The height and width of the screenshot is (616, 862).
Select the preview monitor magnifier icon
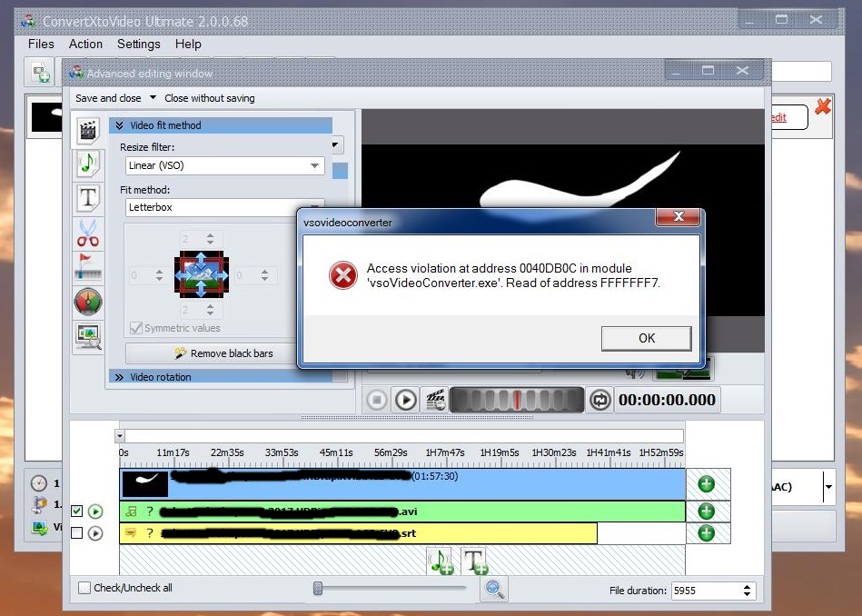tap(88, 336)
